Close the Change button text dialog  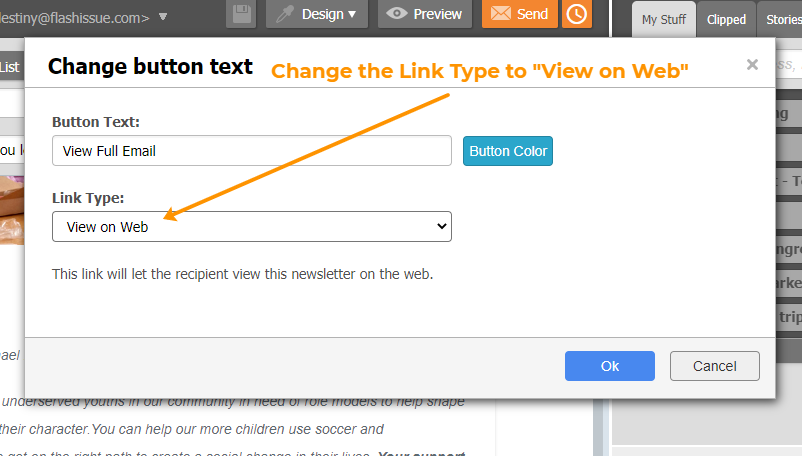[x=752, y=65]
